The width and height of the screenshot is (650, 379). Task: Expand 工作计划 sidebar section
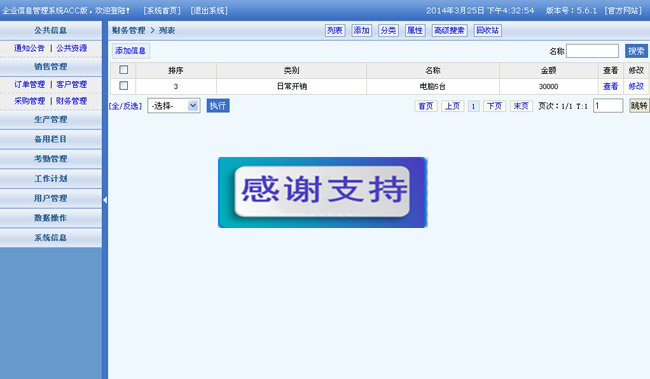click(x=51, y=179)
